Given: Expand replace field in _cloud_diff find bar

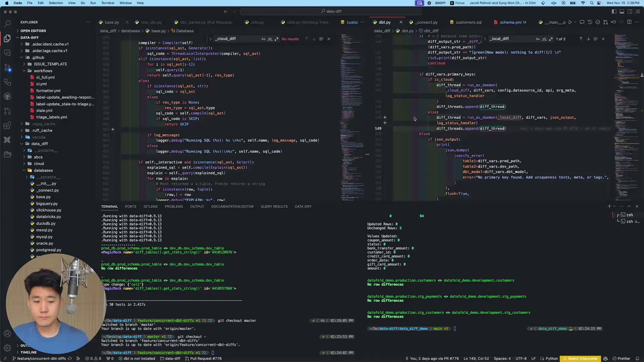Looking at the screenshot, I should point(211,39).
